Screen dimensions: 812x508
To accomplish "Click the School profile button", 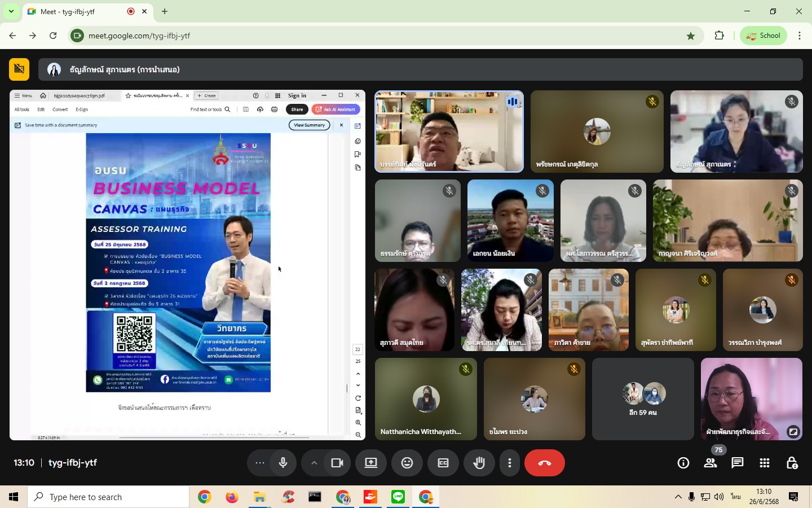I will 764,36.
